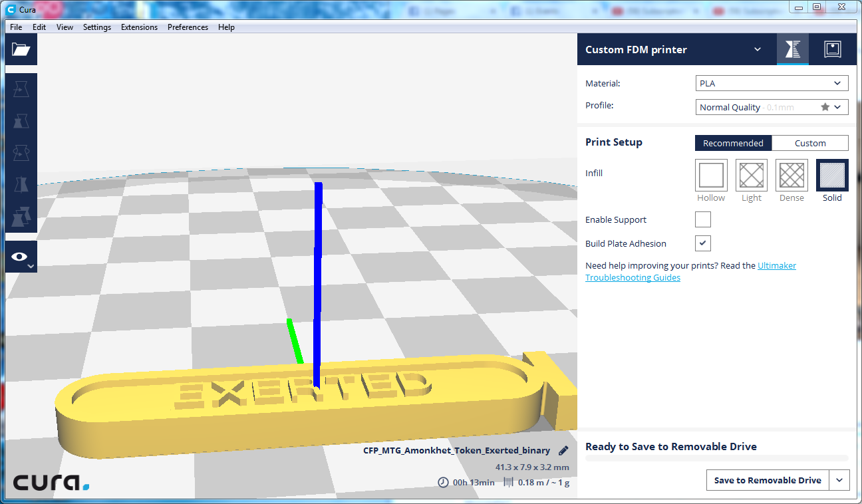Open Ultimaker Troubleshooting Guides link

(x=690, y=271)
